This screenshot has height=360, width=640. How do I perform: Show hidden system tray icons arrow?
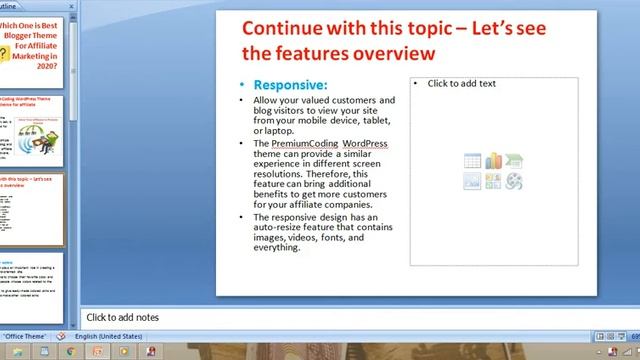click(x=599, y=352)
